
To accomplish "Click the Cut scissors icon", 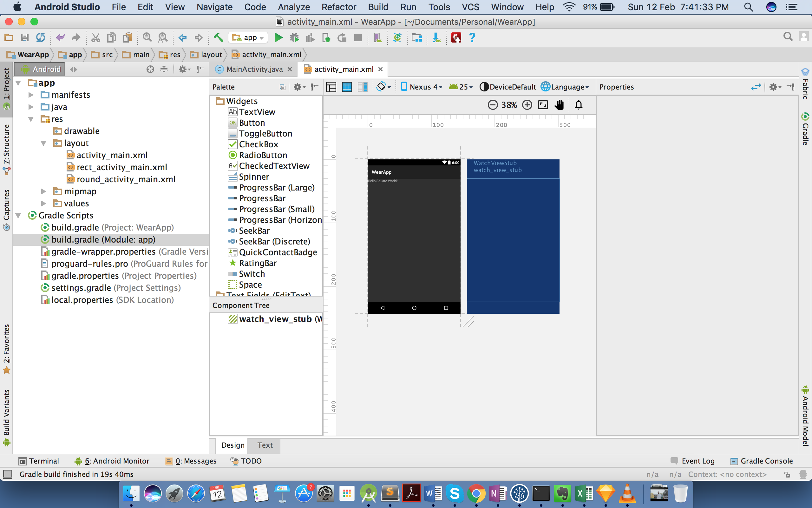I will pyautogui.click(x=95, y=38).
